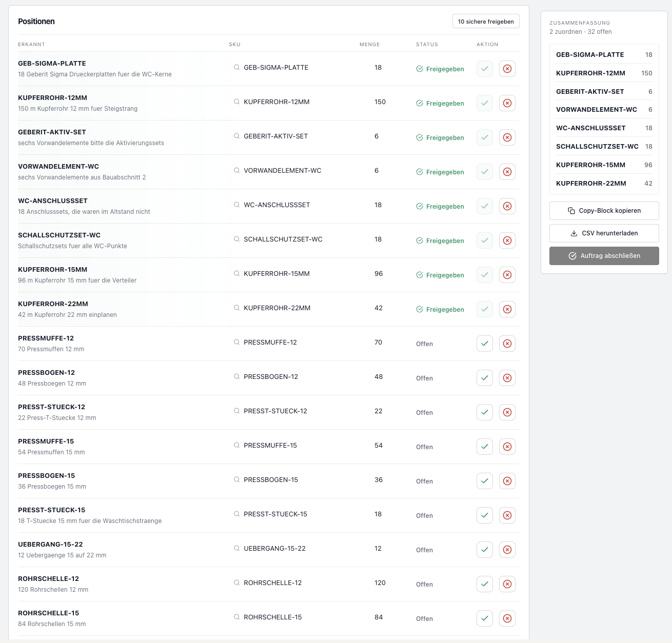
Task: Approve the PRESSBOGEN-15 row checkmark
Action: tap(484, 481)
